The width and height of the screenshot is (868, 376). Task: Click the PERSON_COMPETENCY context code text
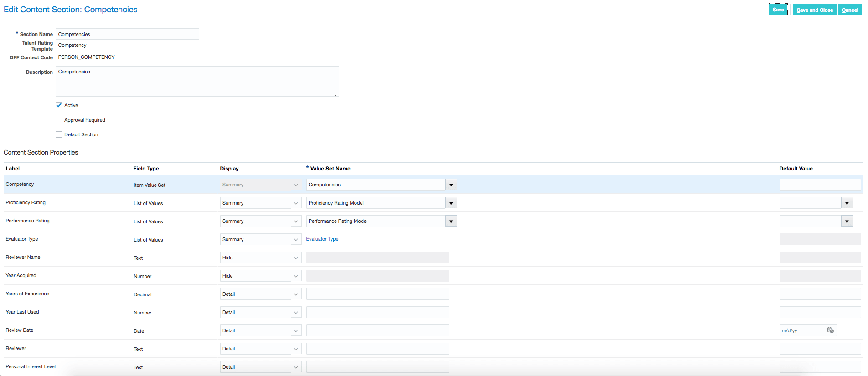point(87,57)
